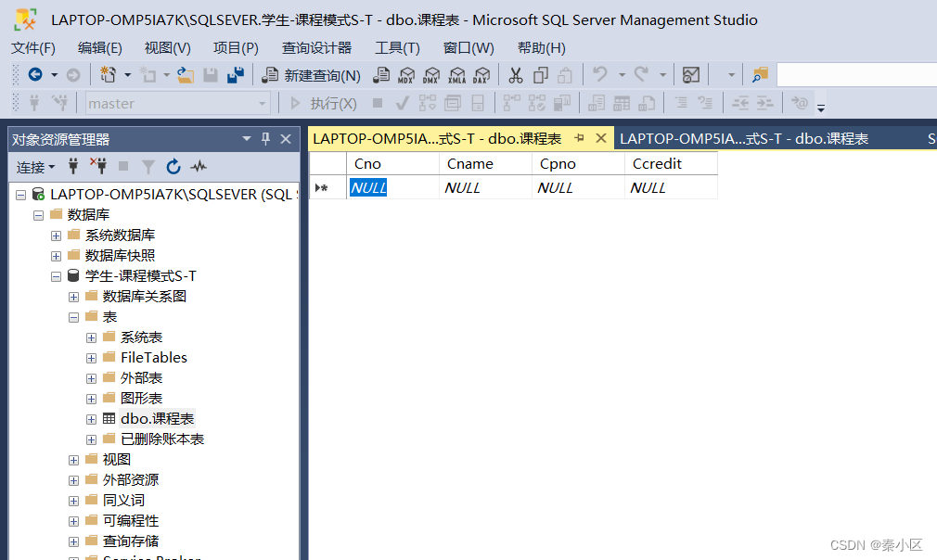
Task: Open the Edit (编辑) menu
Action: click(100, 48)
